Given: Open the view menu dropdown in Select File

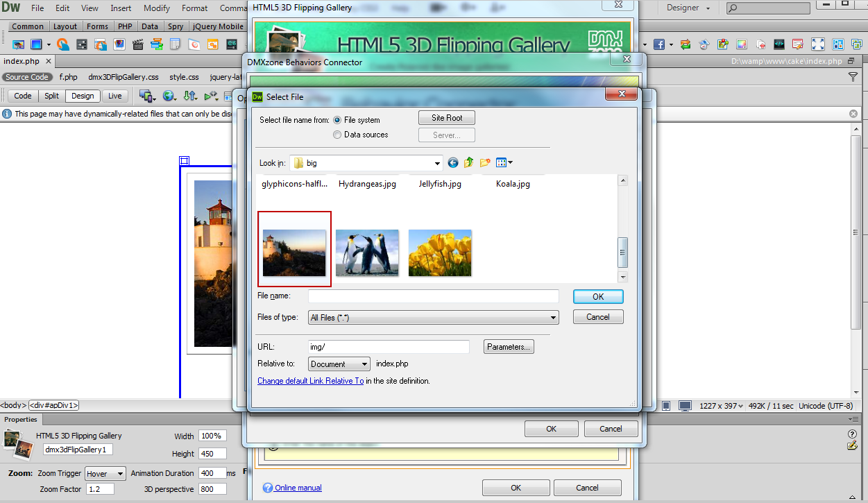Looking at the screenshot, I should pyautogui.click(x=504, y=163).
